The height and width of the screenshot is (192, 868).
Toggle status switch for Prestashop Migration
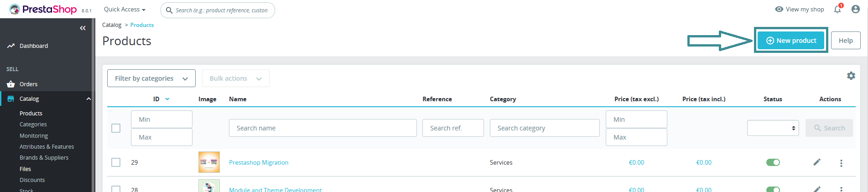773,162
